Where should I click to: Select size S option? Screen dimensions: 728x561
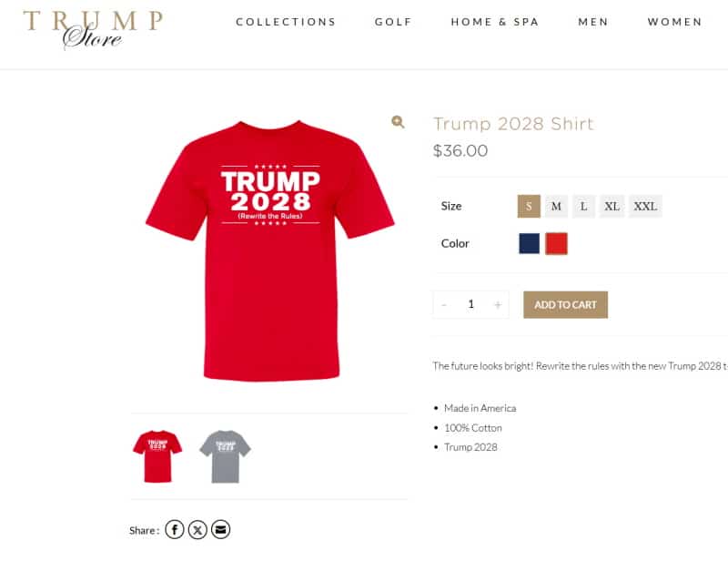[x=529, y=207]
